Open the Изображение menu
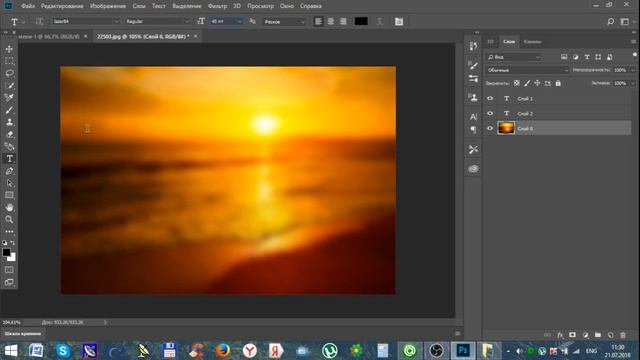Screen dimensions: 640x360 [x=108, y=6]
